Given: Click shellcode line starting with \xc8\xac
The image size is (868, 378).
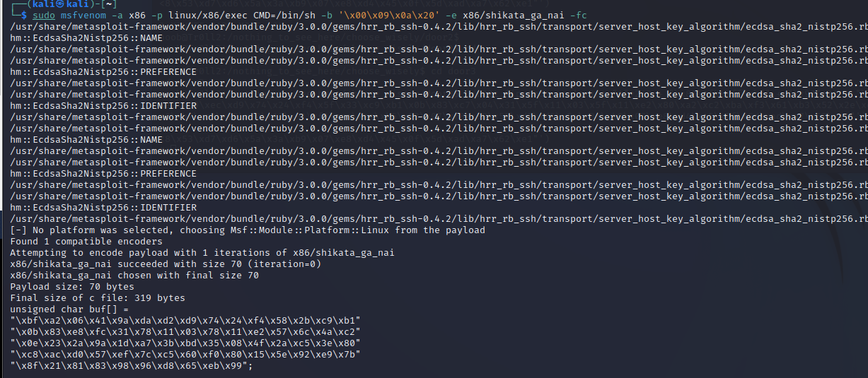Looking at the screenshot, I should click(x=185, y=355).
